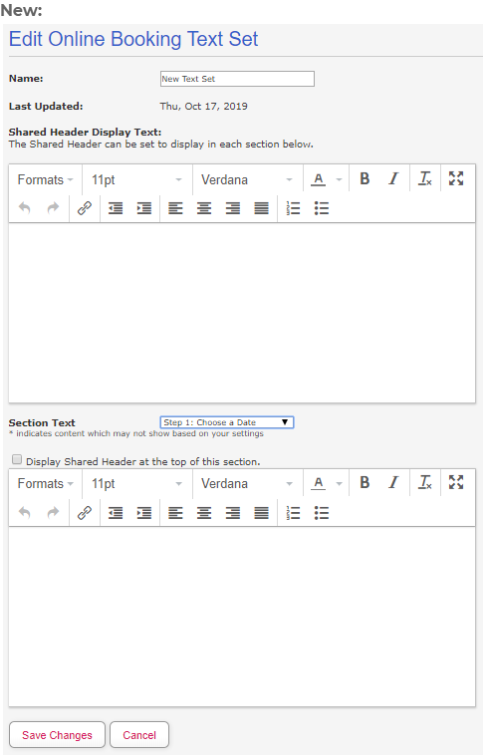Align left in Section Text editor
This screenshot has height=755, width=483.
pos(175,512)
